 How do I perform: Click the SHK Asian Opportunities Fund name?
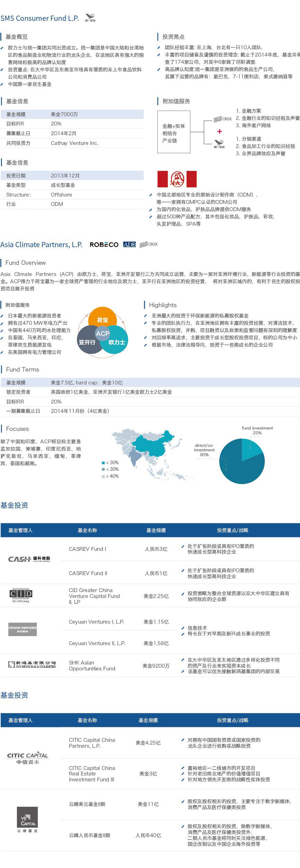tap(92, 666)
